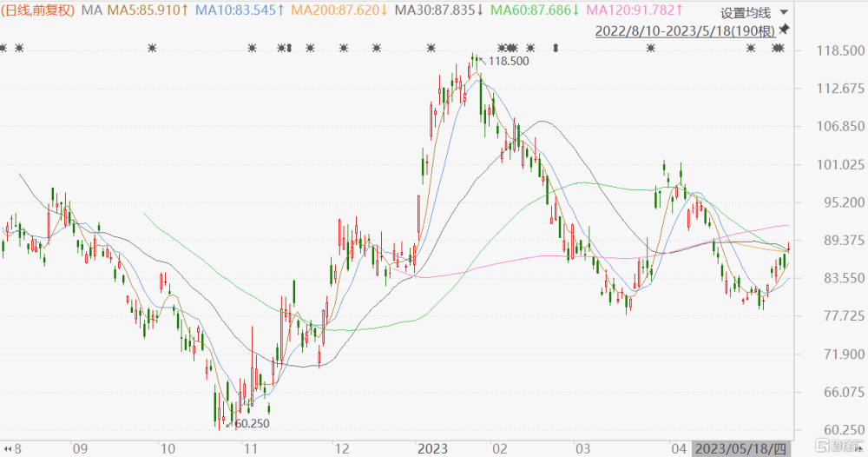Viewport: 868px width, 457px height.
Task: Open the 2022/8/10-2023/5/18(190根) date range link
Action: (685, 31)
